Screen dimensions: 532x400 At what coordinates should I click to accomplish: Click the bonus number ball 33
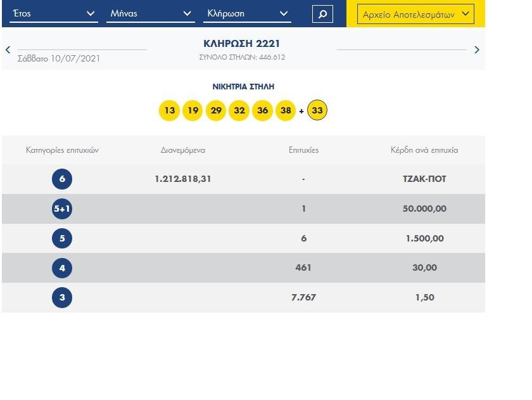(317, 111)
